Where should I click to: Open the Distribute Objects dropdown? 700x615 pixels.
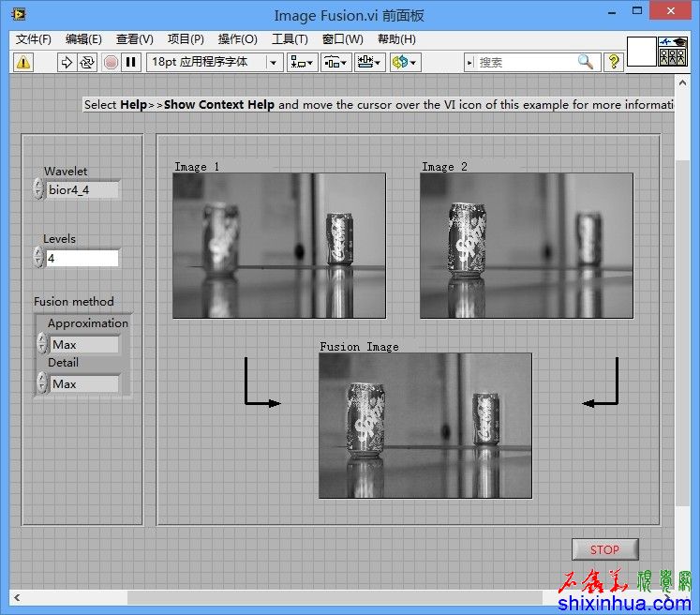pyautogui.click(x=335, y=62)
